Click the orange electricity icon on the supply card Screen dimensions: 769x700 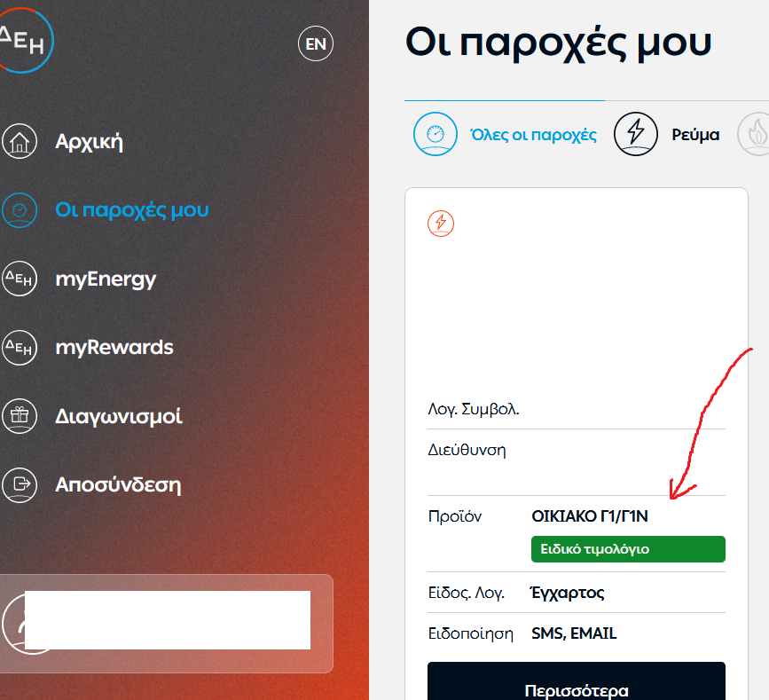(441, 224)
